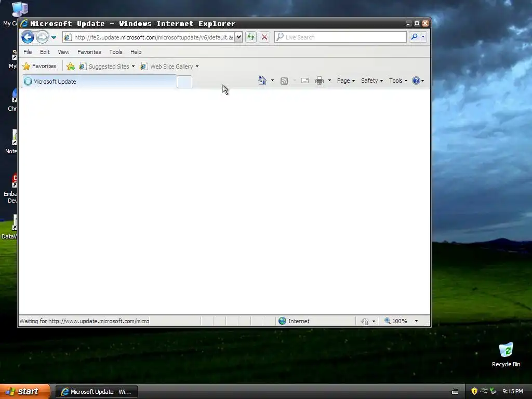
Task: Click the taskbar clock showing 9:15 PM
Action: click(x=513, y=391)
